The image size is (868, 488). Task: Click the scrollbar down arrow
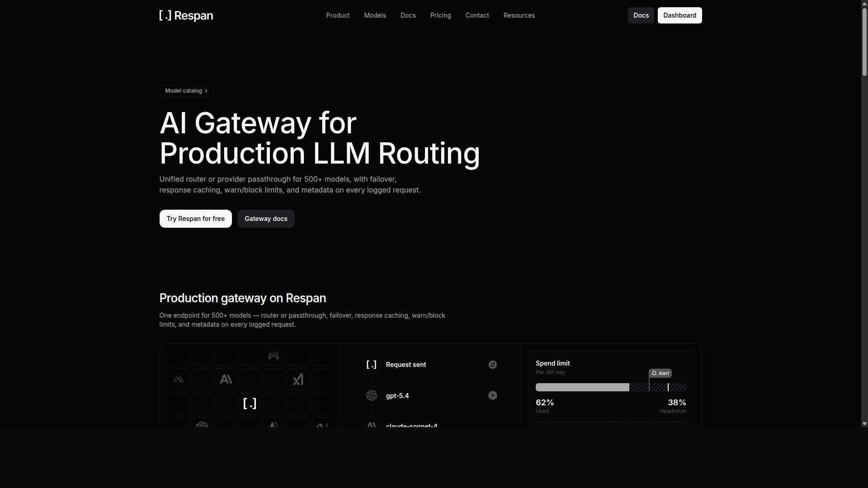point(864,424)
